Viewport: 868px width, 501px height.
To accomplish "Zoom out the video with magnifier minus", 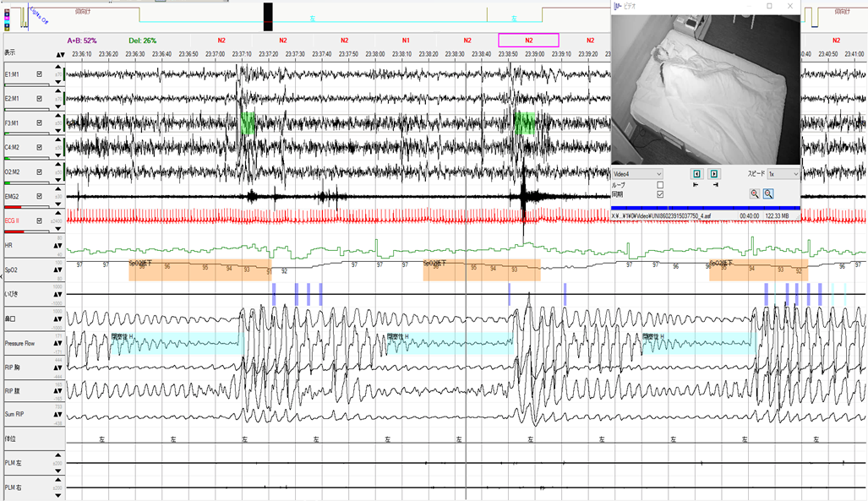I will [768, 193].
